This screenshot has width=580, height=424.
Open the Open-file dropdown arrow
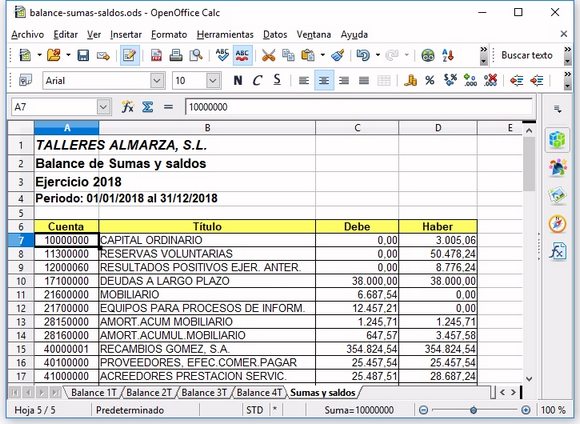(68, 55)
